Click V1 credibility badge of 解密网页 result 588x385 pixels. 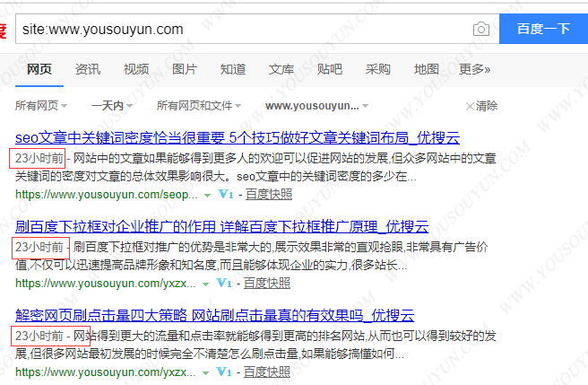pos(224,372)
